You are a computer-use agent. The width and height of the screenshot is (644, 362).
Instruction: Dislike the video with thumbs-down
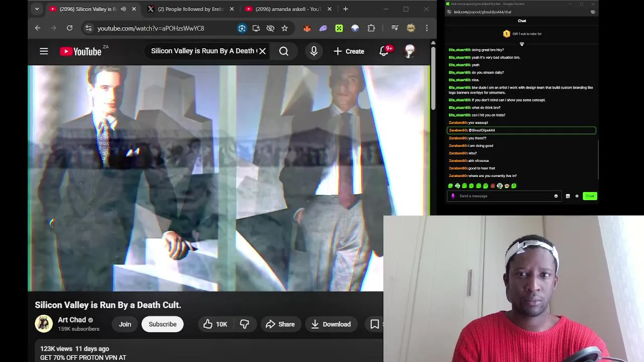coord(245,324)
